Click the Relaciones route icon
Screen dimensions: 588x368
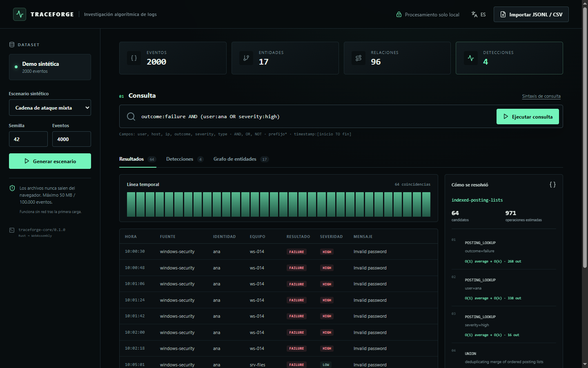359,58
